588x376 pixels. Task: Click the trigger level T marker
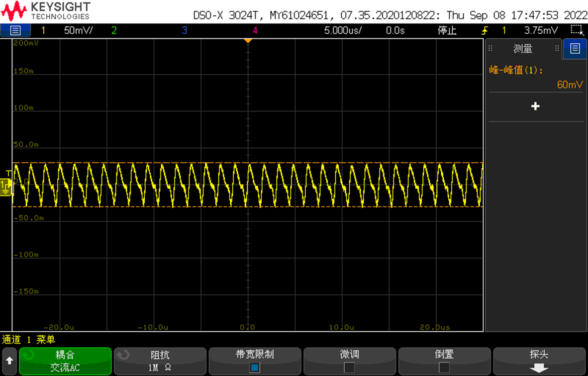pyautogui.click(x=8, y=173)
